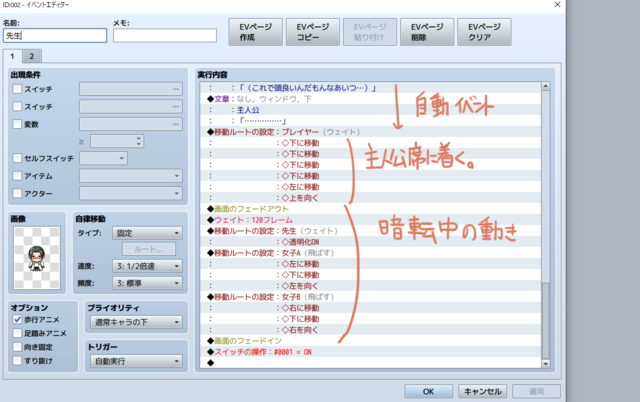Screen dimensions: 640x402
Task: Uncheck the 歩行アニメ option
Action: click(x=17, y=320)
